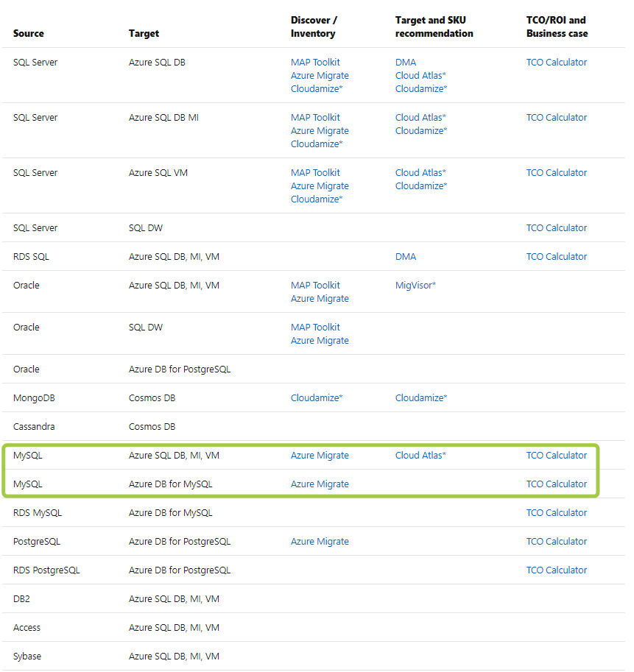Screen dimensions: 634x672
Task: Open Azure Migrate link in Azure SQL DB row
Action: tap(320, 75)
